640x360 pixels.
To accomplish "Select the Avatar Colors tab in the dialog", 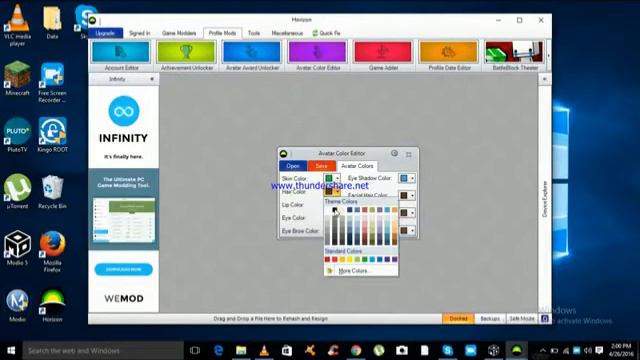I will click(357, 166).
